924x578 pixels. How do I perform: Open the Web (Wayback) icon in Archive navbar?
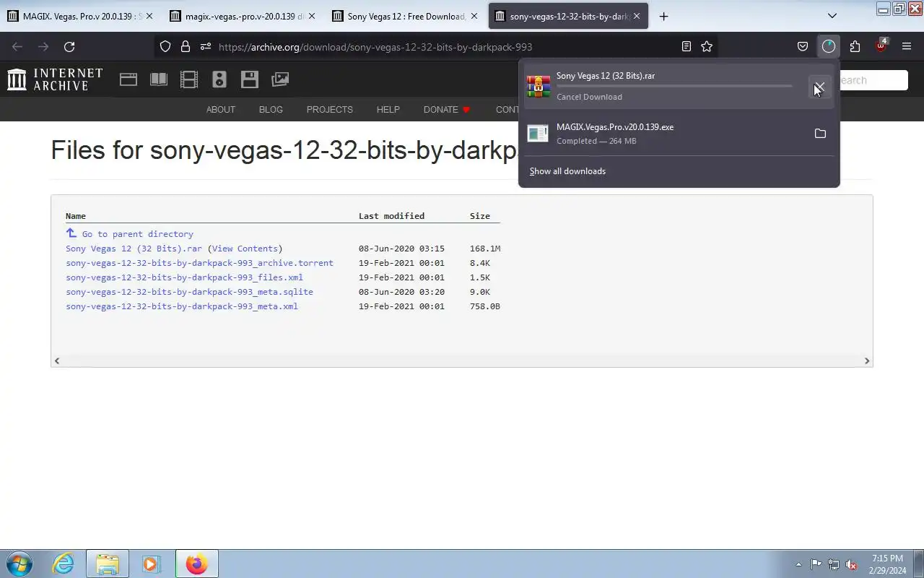coord(128,79)
